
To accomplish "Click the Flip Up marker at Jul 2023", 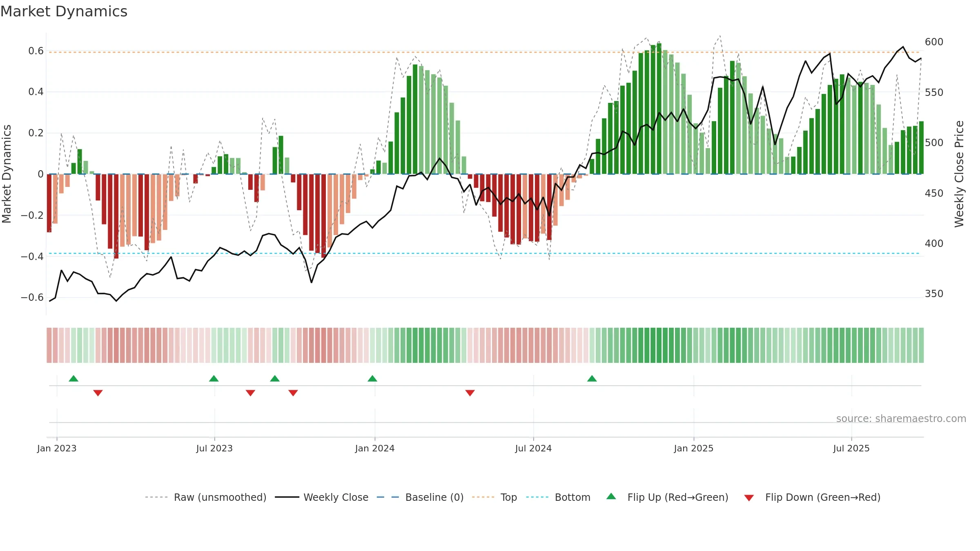I will [x=214, y=378].
